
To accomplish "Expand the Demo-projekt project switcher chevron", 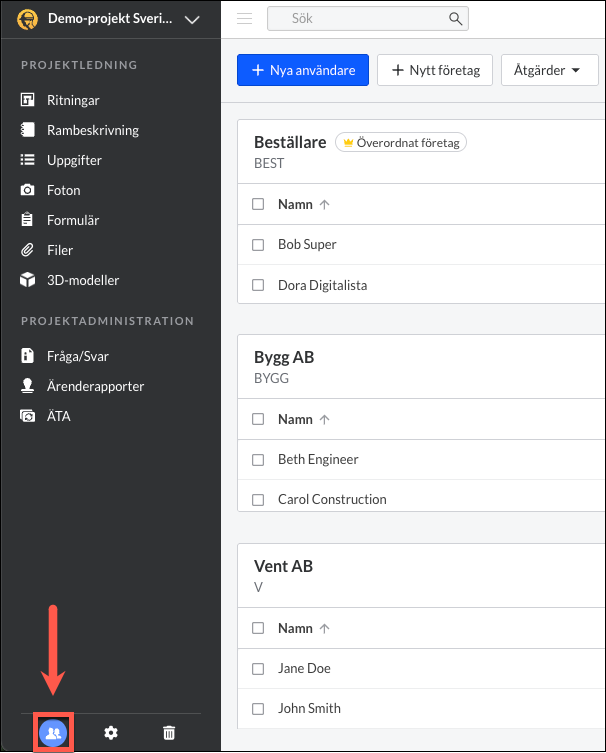I will pyautogui.click(x=192, y=20).
